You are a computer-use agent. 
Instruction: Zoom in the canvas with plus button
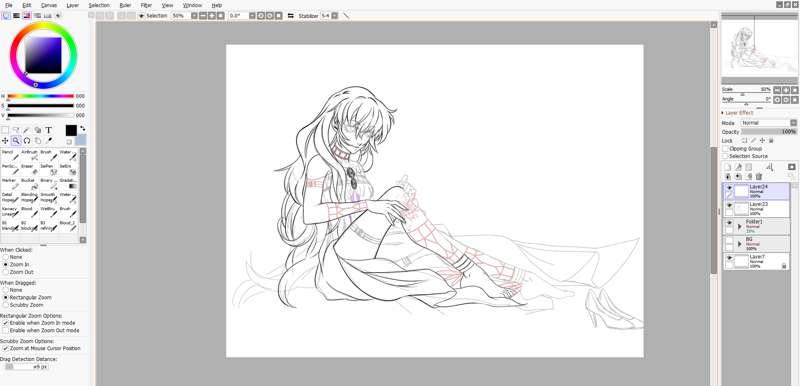point(212,16)
